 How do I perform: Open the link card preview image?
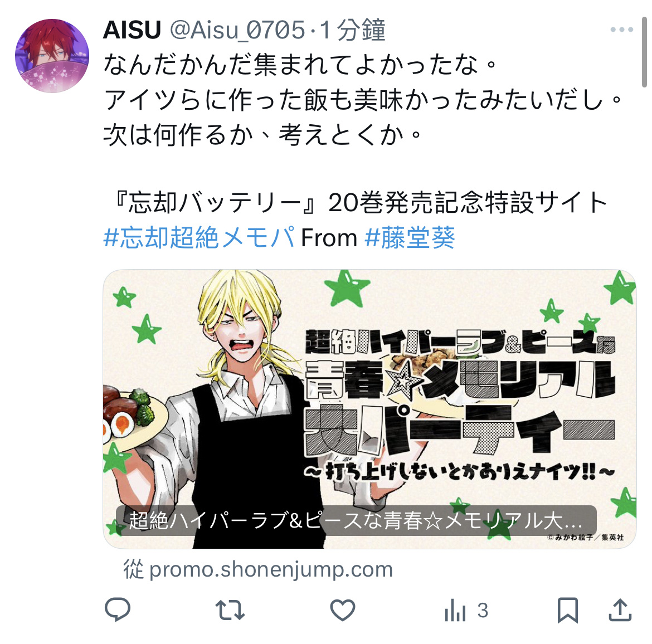click(369, 409)
